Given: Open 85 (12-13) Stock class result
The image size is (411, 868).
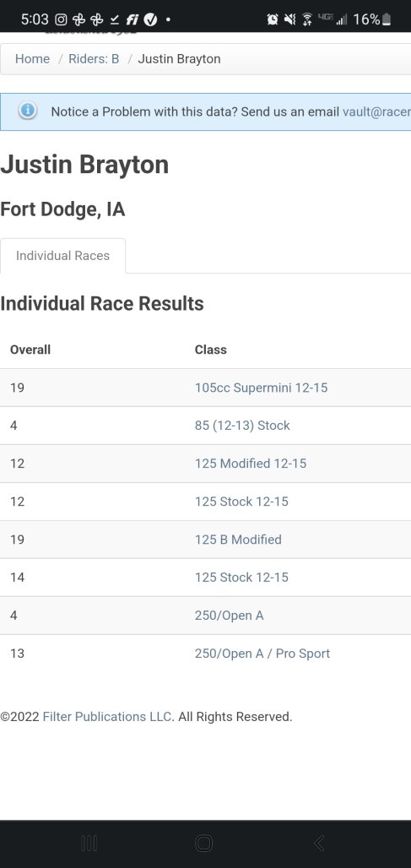Looking at the screenshot, I should (242, 426).
